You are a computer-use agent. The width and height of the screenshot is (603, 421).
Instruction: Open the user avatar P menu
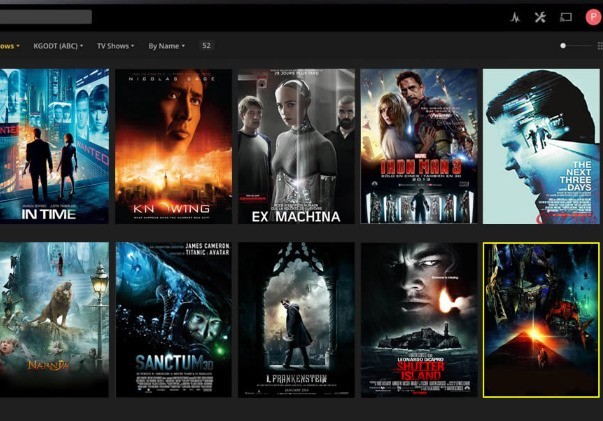[x=593, y=17]
